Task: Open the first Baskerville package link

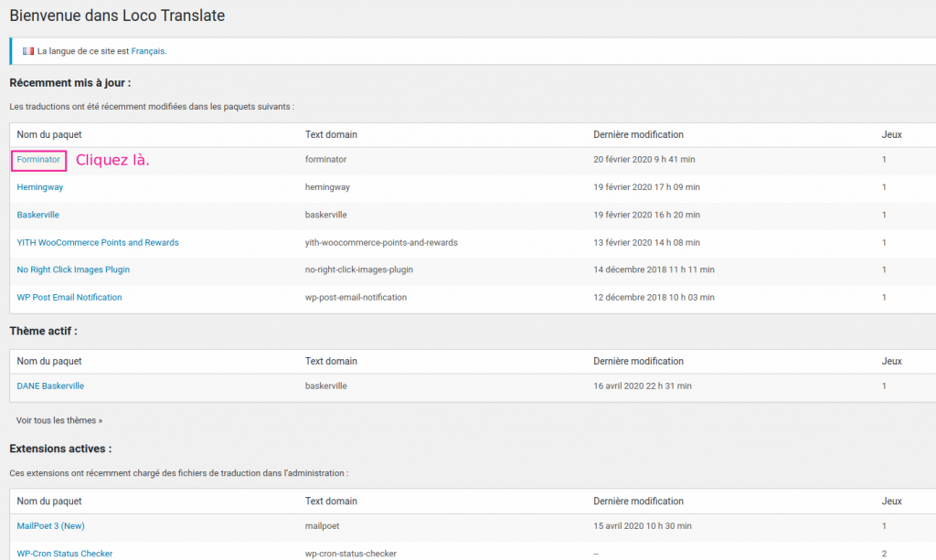Action: 37,215
